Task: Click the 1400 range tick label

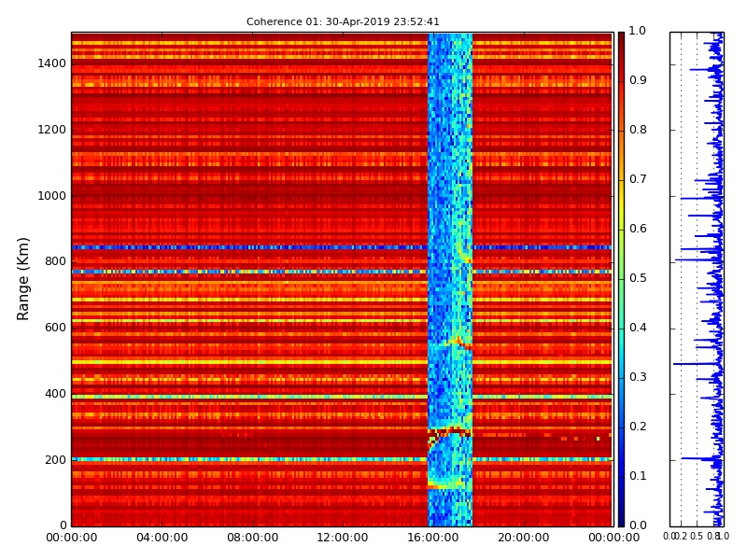Action: pos(51,63)
